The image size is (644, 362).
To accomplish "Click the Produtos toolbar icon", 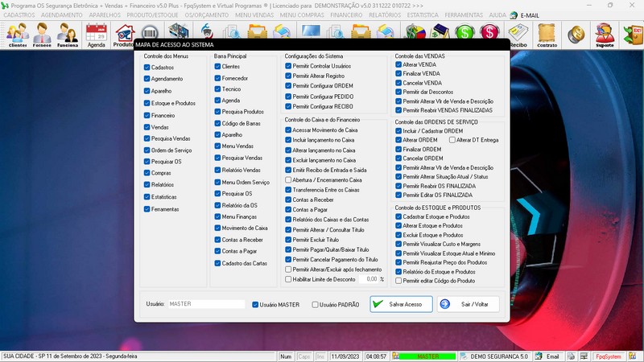I will click(124, 35).
